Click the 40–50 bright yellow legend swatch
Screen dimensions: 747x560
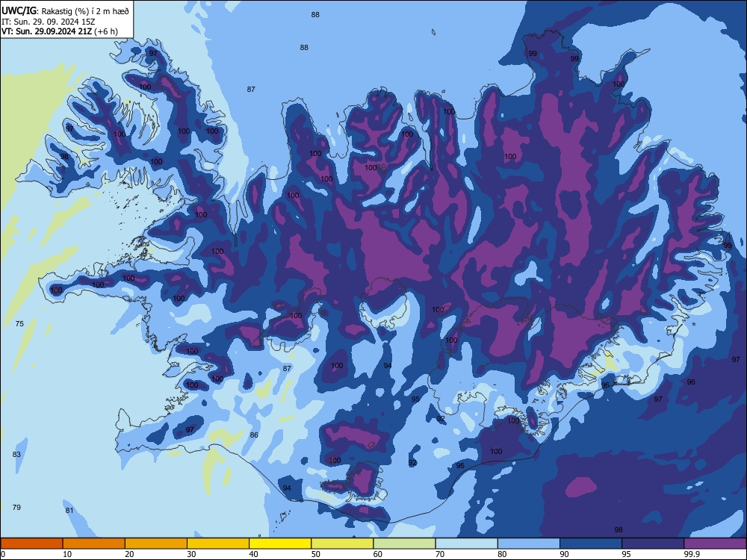coord(280,544)
